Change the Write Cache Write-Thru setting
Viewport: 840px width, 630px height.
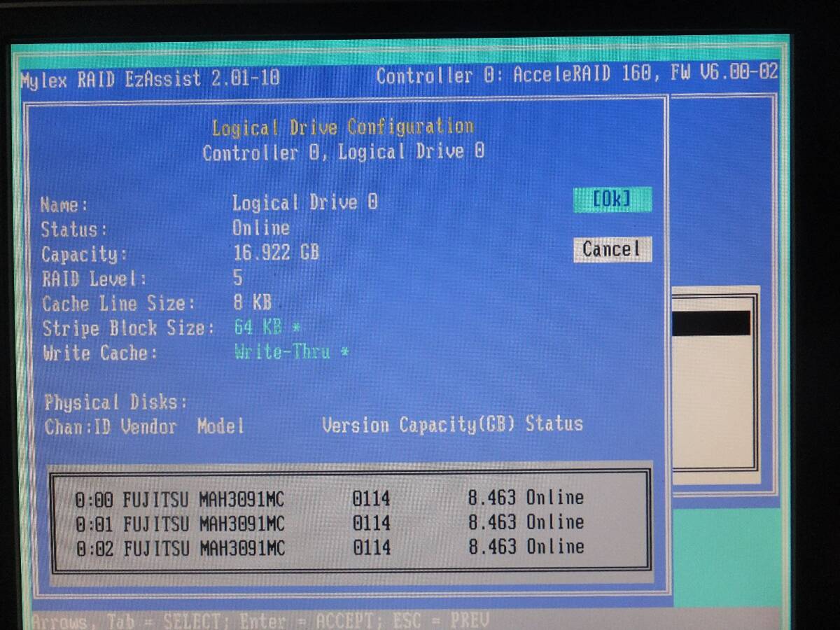pos(292,352)
